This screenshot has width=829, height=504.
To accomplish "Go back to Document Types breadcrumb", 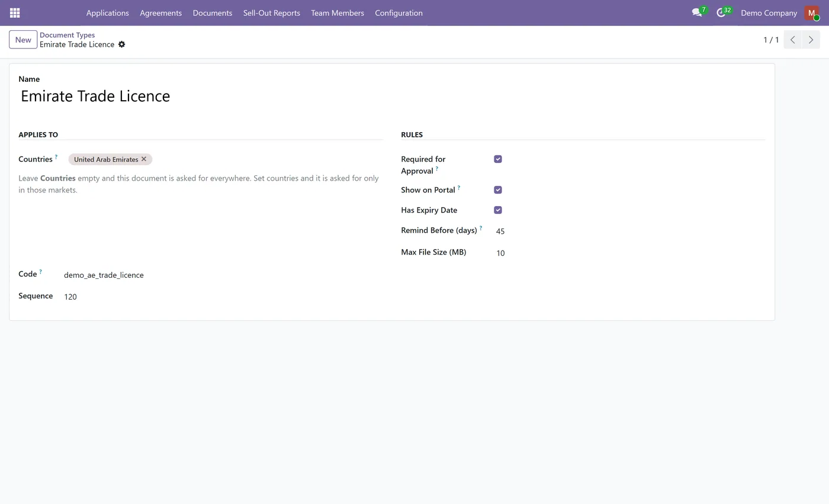I will point(67,35).
